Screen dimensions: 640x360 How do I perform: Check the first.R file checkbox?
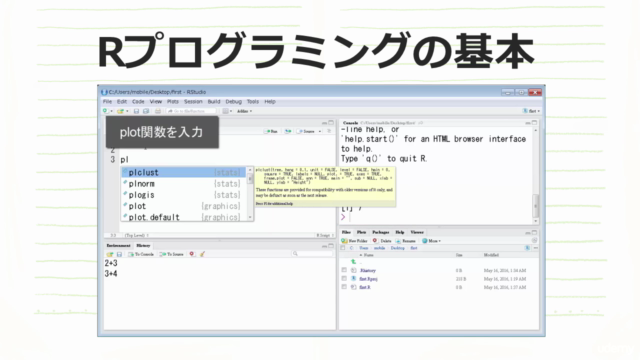(x=344, y=287)
